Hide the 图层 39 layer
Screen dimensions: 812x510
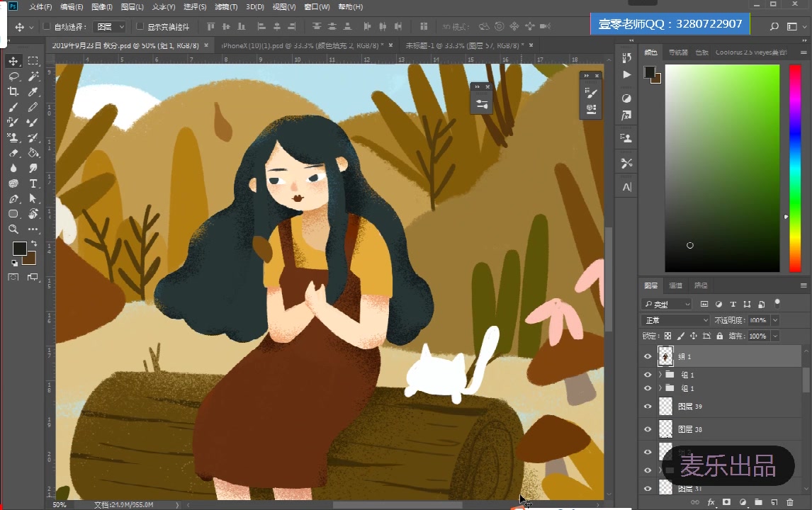[x=648, y=406]
